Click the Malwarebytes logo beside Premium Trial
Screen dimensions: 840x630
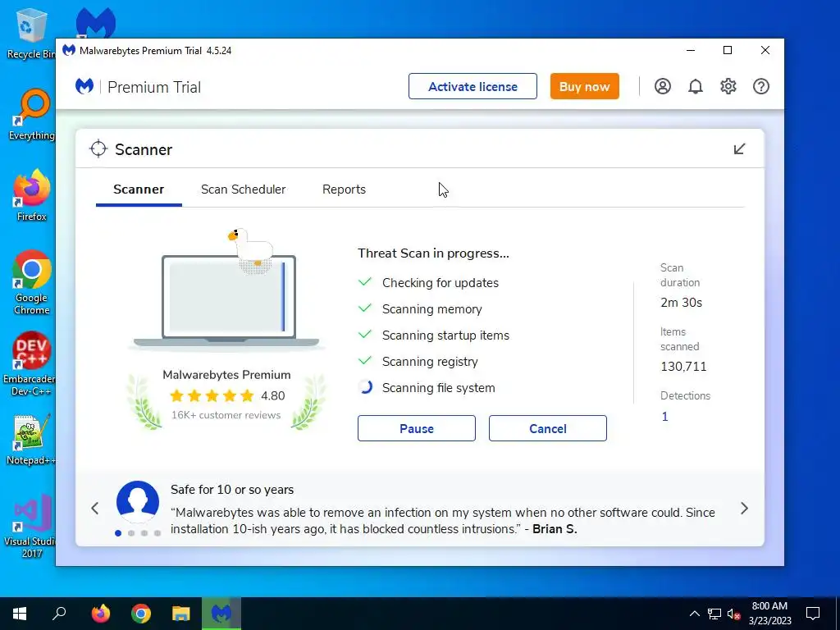coord(84,86)
